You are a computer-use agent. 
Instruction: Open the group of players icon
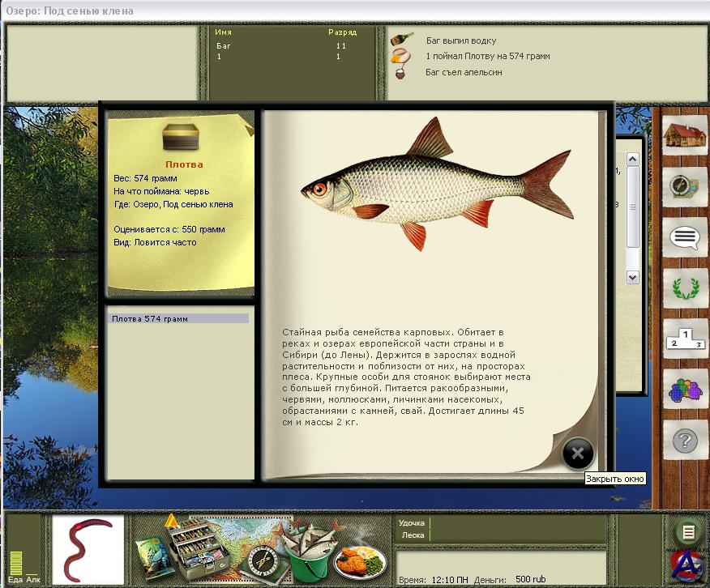point(685,390)
